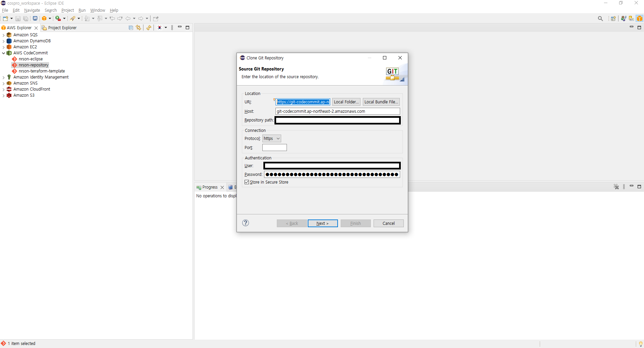The image size is (644, 348).
Task: Select the nrson-repository tree item
Action: pyautogui.click(x=33, y=65)
